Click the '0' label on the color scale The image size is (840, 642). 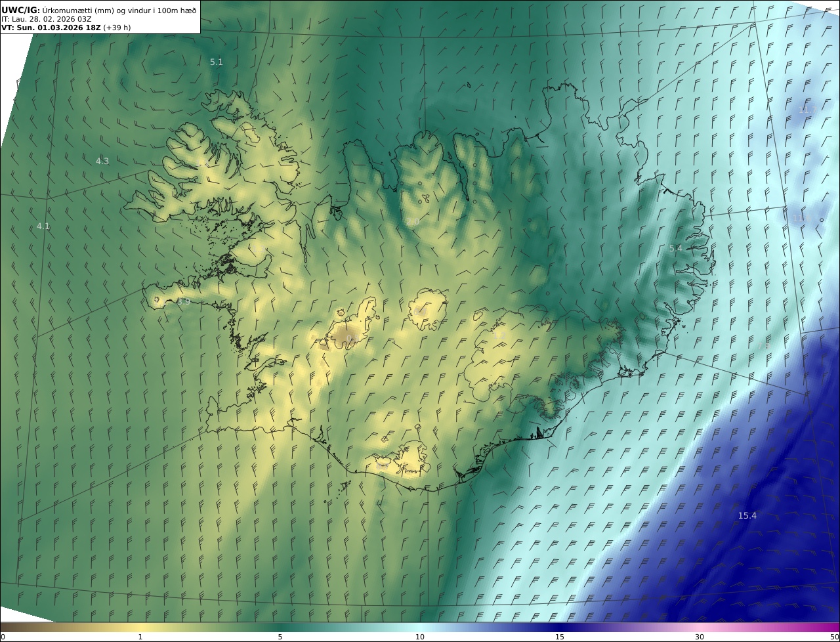3,637
